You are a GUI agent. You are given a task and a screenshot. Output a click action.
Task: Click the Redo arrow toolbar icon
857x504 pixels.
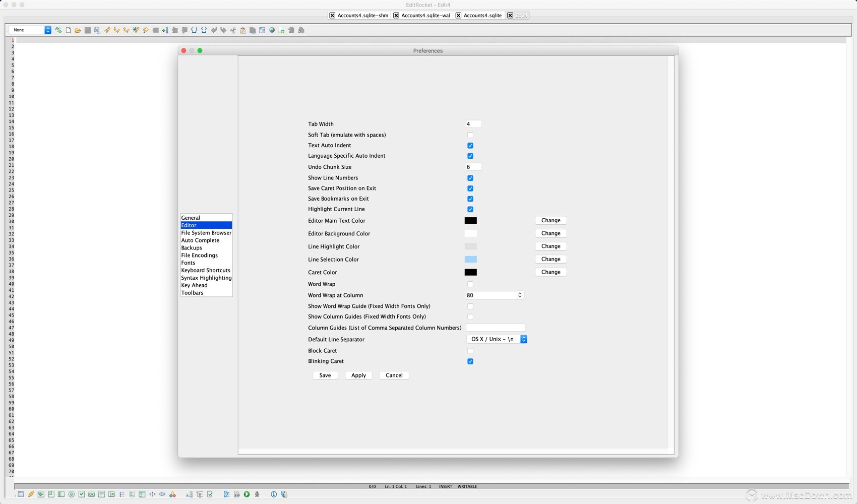(223, 30)
